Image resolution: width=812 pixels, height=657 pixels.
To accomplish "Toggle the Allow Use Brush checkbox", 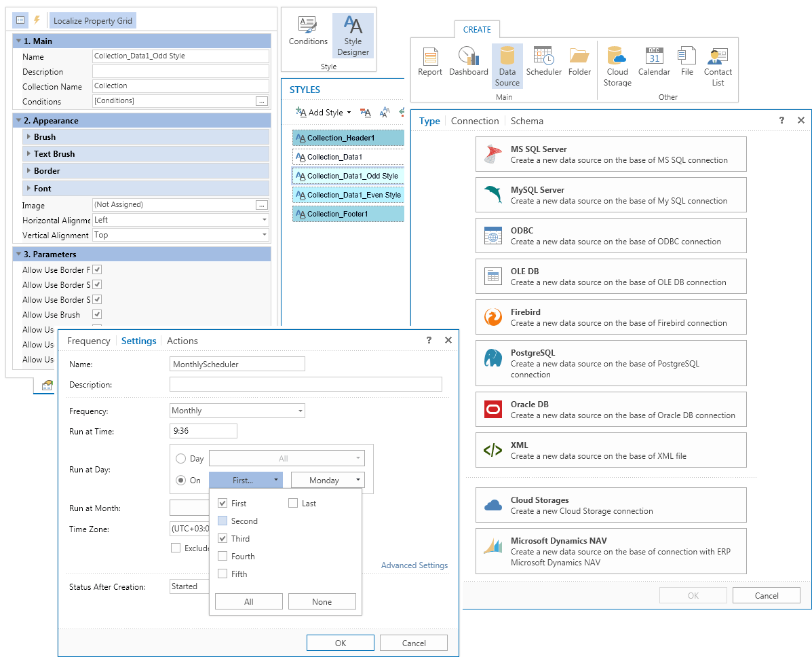I will pos(97,314).
